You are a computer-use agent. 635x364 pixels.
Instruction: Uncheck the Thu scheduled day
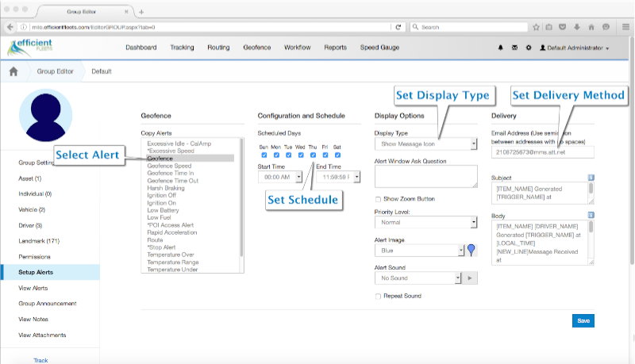point(313,155)
